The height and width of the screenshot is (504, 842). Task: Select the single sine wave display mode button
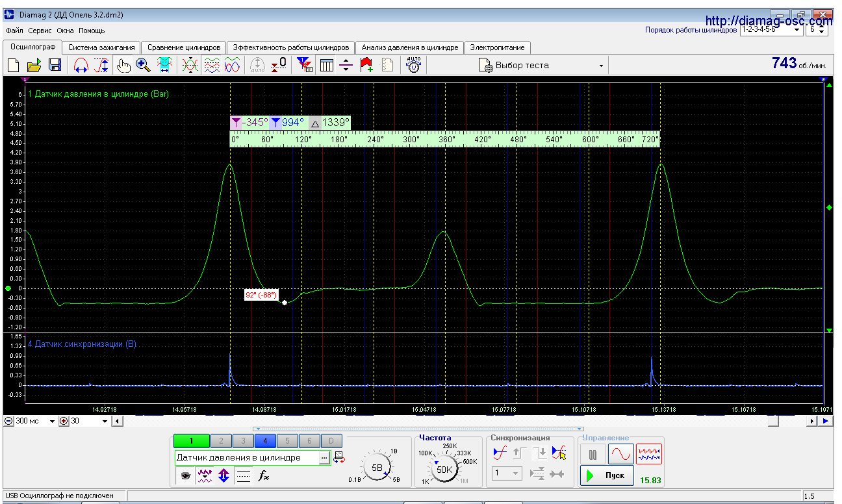click(620, 454)
